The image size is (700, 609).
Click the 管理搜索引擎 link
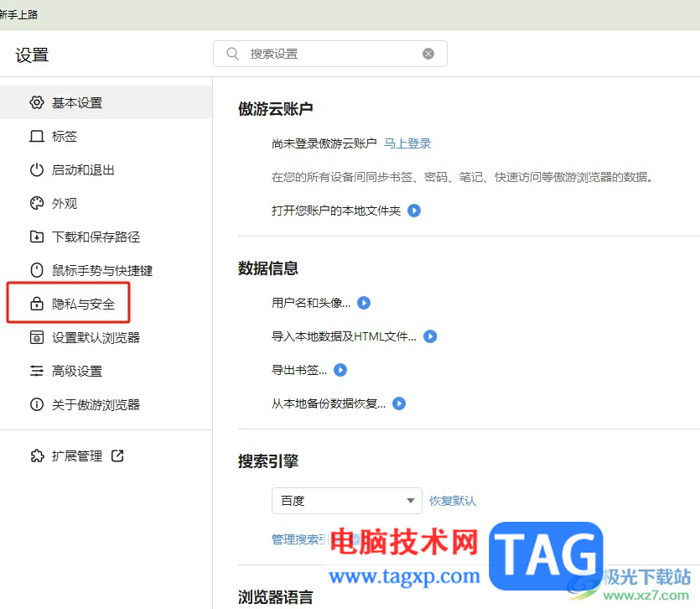click(x=306, y=539)
